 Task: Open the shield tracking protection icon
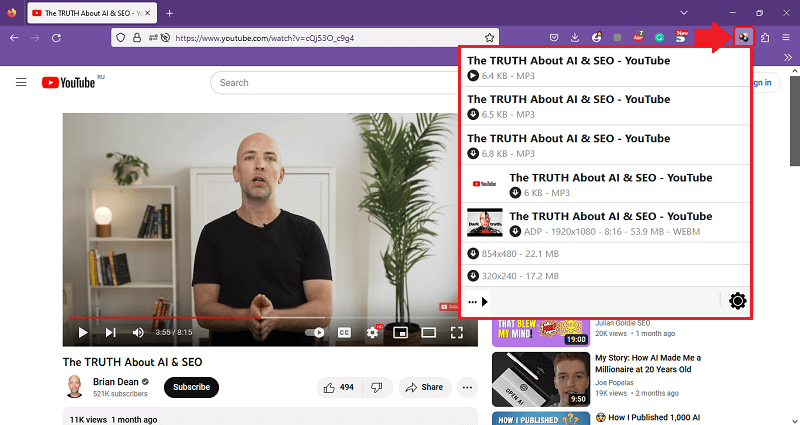coord(121,38)
